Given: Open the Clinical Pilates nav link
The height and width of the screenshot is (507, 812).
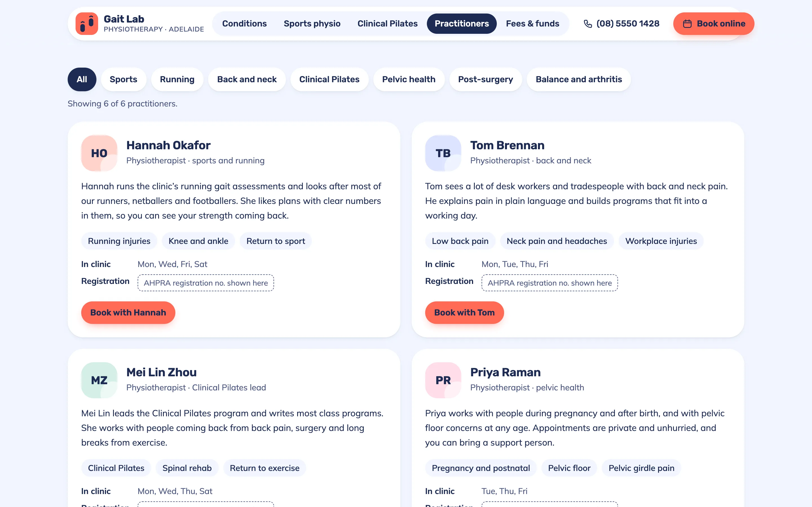Looking at the screenshot, I should (388, 24).
